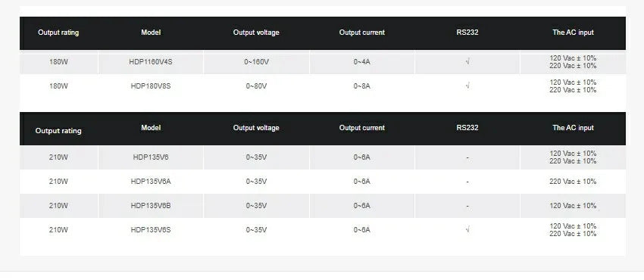The height and width of the screenshot is (280, 644).
Task: Click RS232 checkmark for HDP135V6S
Action: [467, 229]
